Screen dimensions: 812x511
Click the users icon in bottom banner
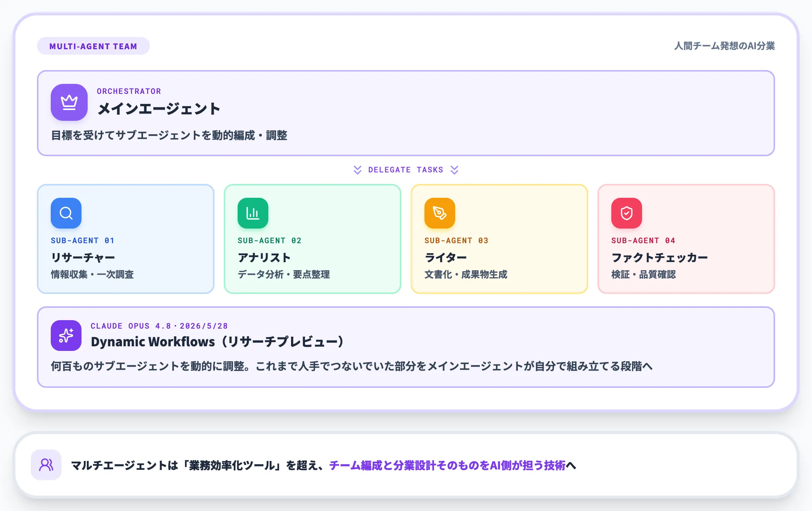(x=46, y=465)
